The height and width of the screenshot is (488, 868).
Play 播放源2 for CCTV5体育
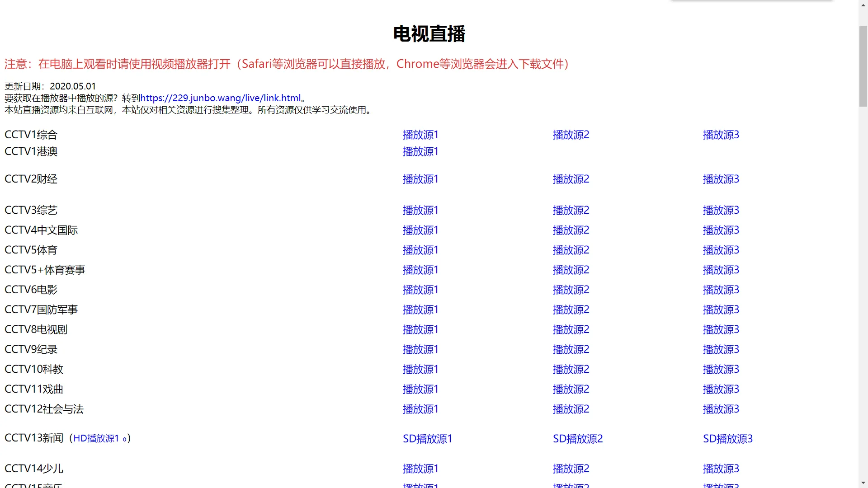[x=571, y=250]
